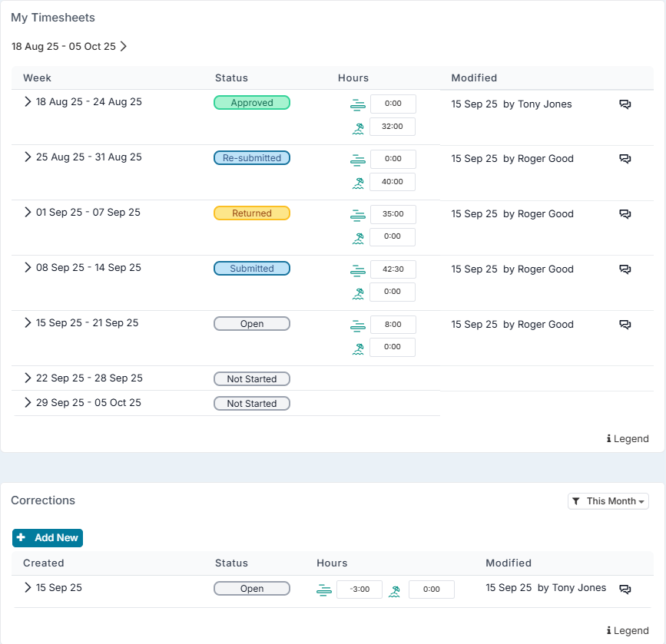Viewport: 666px width, 644px height.
Task: Click the worked-hours icon beside 42:30
Action: point(358,269)
